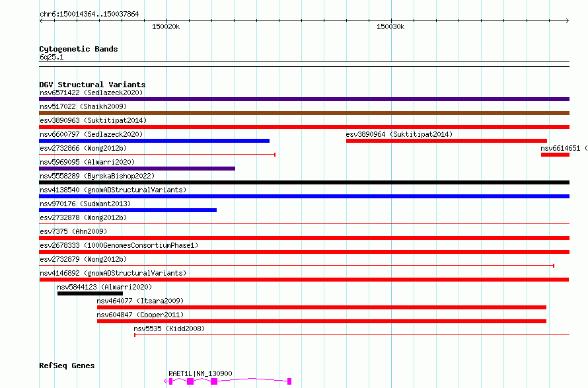
Task: Open the esv2732866 (Wong2012b) label
Action: click(83, 148)
